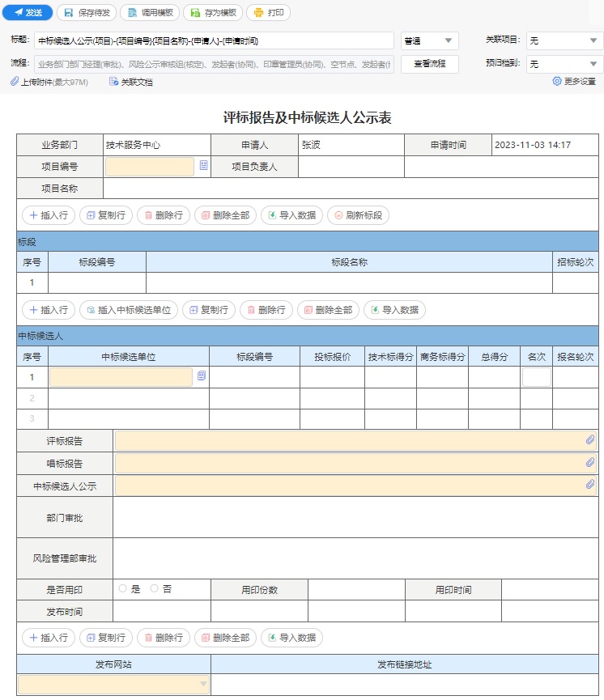604x700 pixels.
Task: Click the timestamp 2023-11-03 14:17
Action: click(533, 145)
